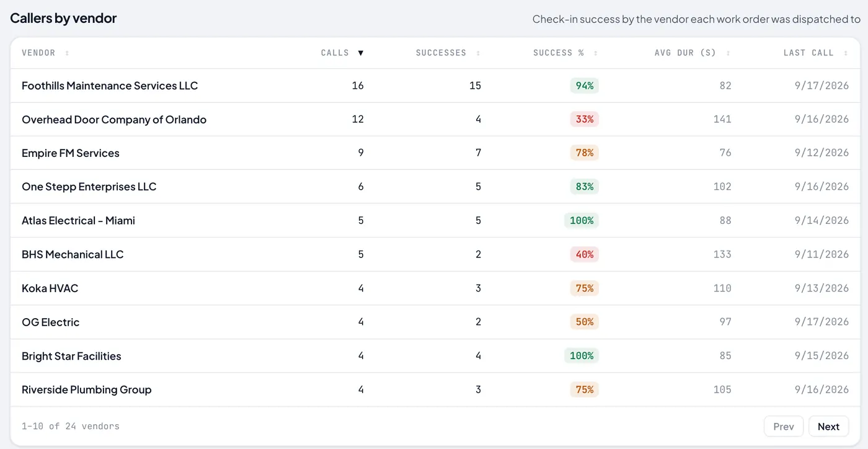Go to the Next page of vendors

tap(828, 426)
